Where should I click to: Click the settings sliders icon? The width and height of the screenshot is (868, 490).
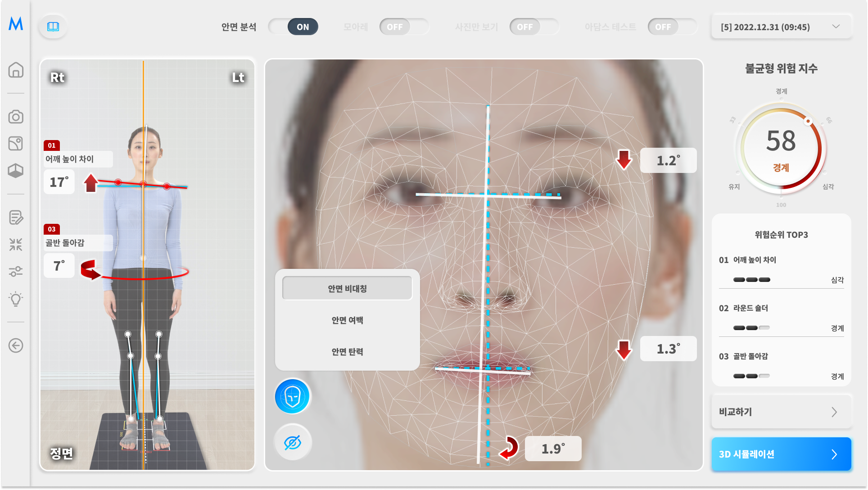[x=16, y=272]
